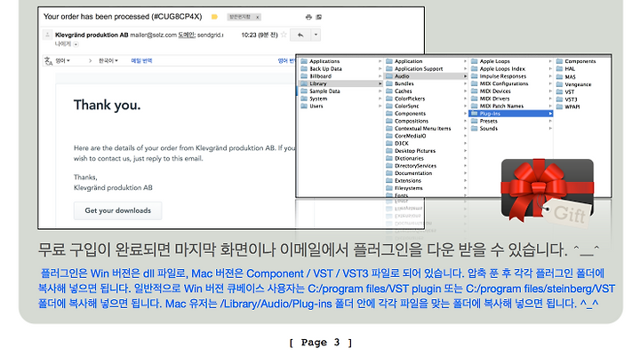The image size is (640, 364).
Task: Expand arrow next to Audio row
Action: (465, 76)
